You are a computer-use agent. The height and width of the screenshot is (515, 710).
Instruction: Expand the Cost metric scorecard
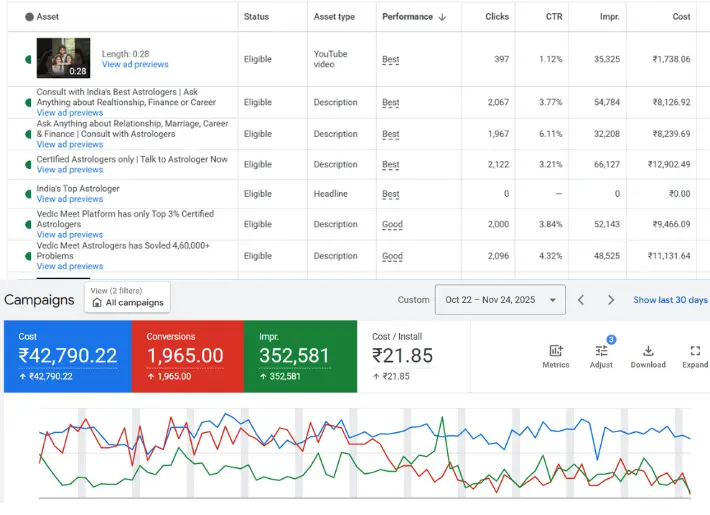[x=66, y=356]
